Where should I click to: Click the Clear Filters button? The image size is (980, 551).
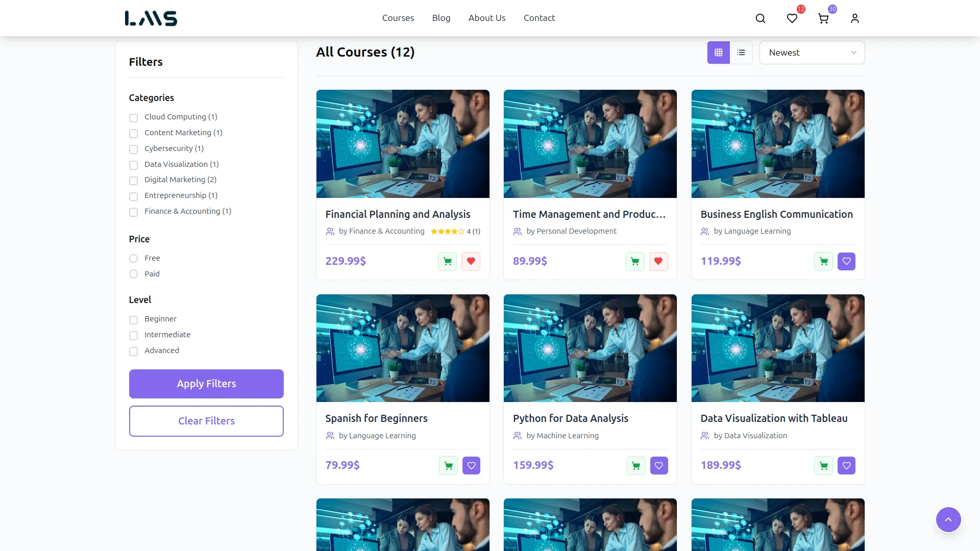coord(206,421)
